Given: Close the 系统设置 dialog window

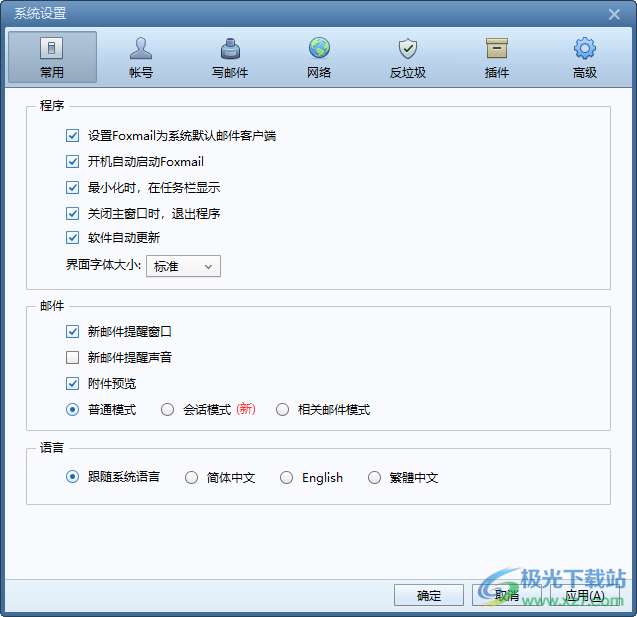Looking at the screenshot, I should [x=614, y=14].
